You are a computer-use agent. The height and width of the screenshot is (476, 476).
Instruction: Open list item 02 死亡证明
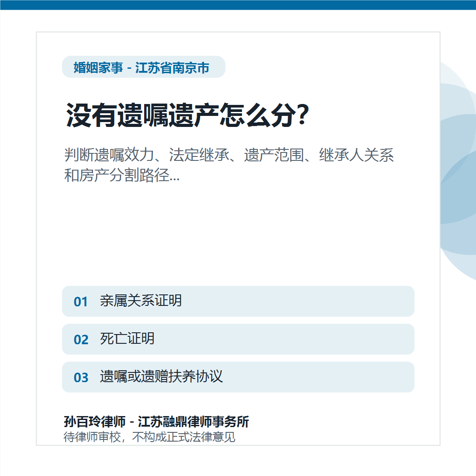tap(238, 339)
